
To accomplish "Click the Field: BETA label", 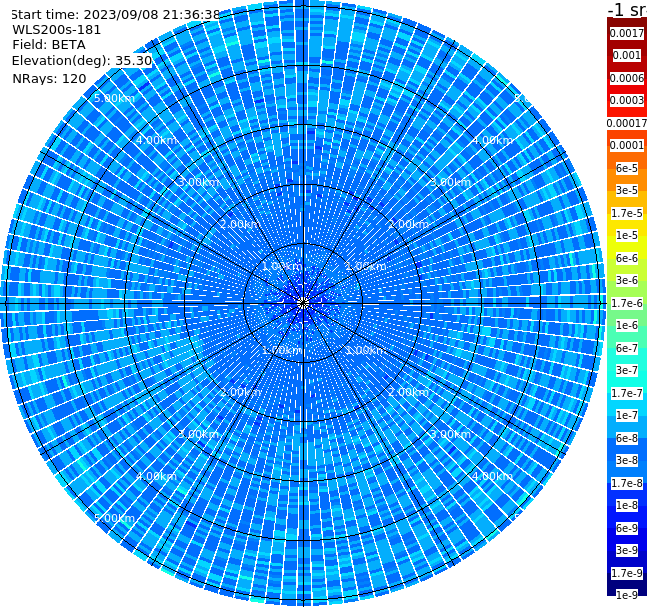I will point(49,45).
